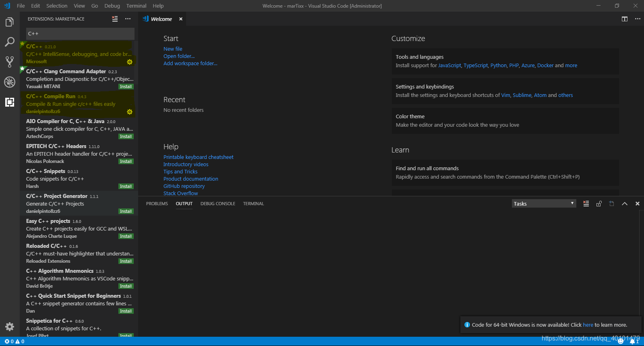The width and height of the screenshot is (644, 346).
Task: Switch to the Terminal panel tab
Action: [253, 204]
